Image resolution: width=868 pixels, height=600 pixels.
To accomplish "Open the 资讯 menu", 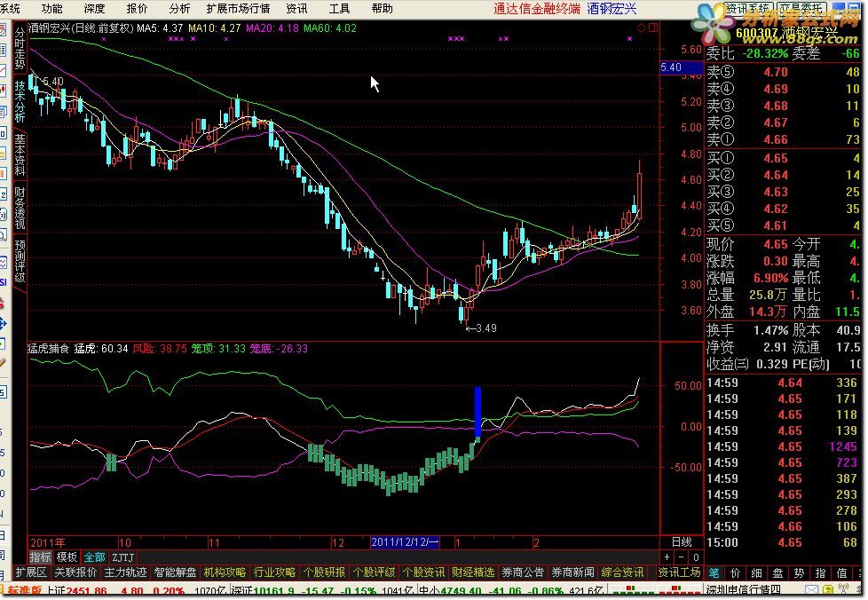I will click(x=296, y=8).
